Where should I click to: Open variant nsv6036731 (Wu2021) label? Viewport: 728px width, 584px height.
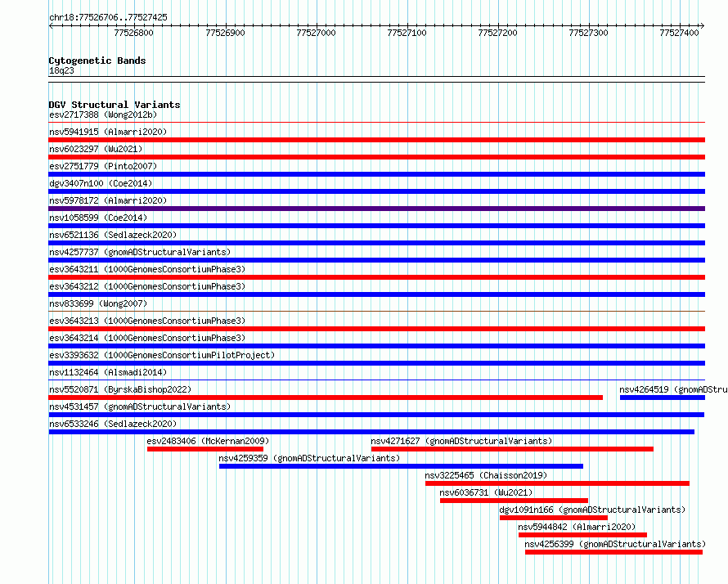pos(486,492)
